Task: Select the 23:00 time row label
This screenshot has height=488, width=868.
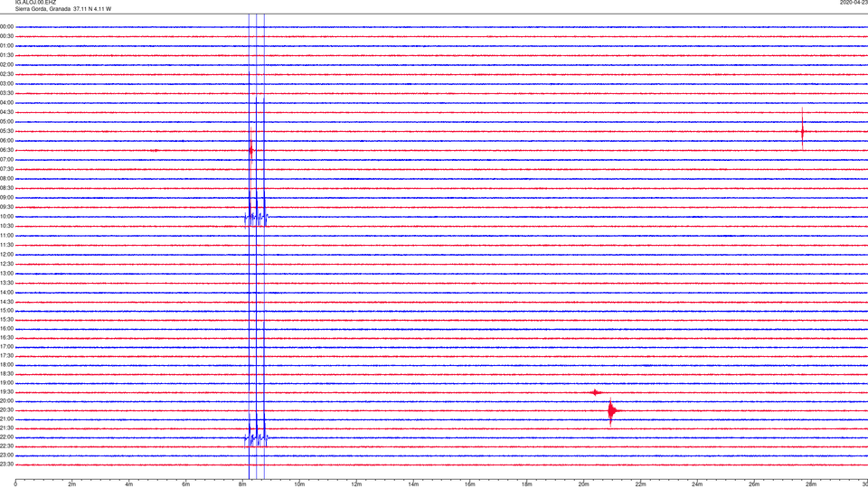Action: click(6, 455)
